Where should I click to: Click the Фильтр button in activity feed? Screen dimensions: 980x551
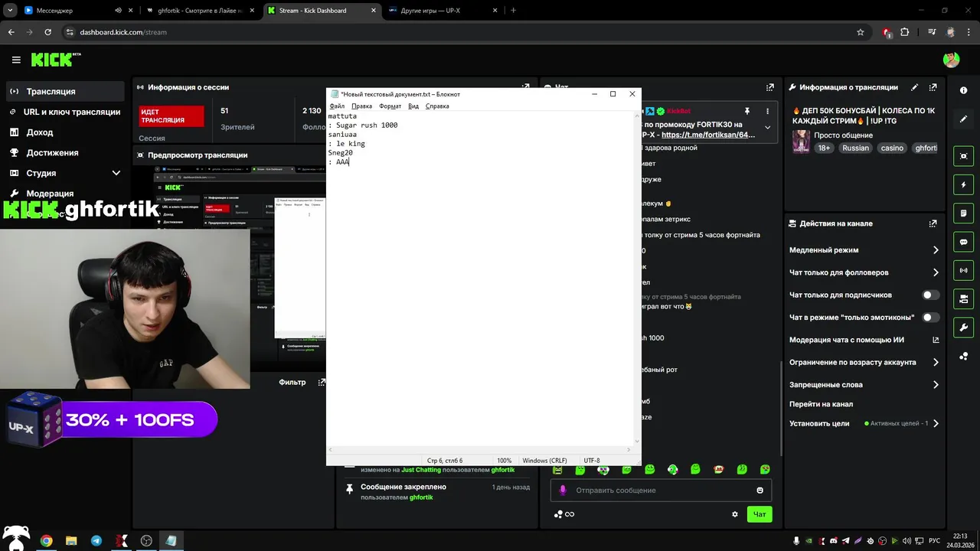pyautogui.click(x=292, y=382)
